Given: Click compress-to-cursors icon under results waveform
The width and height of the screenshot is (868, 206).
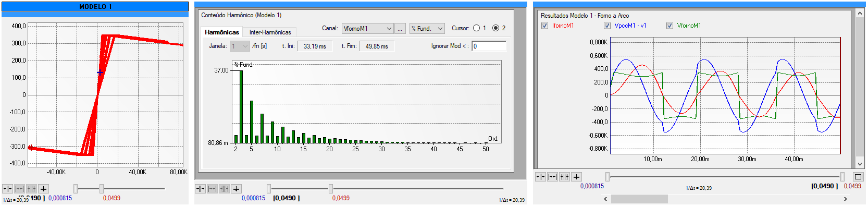Looking at the screenshot, I should pos(564,177).
